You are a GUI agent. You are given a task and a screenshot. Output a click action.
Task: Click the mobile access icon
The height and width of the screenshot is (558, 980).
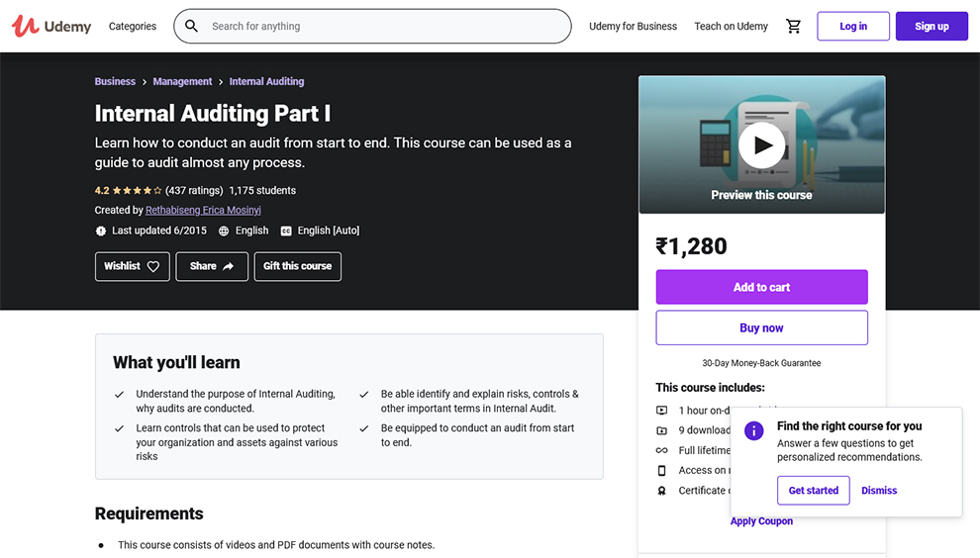tap(661, 471)
